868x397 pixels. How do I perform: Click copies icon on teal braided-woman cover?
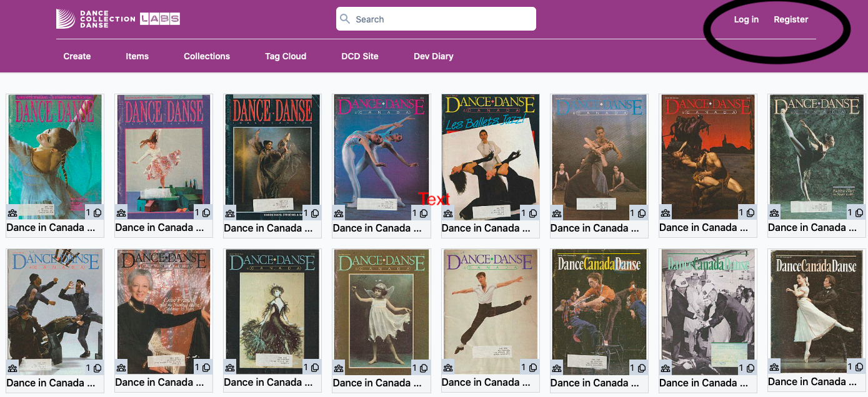(x=97, y=213)
